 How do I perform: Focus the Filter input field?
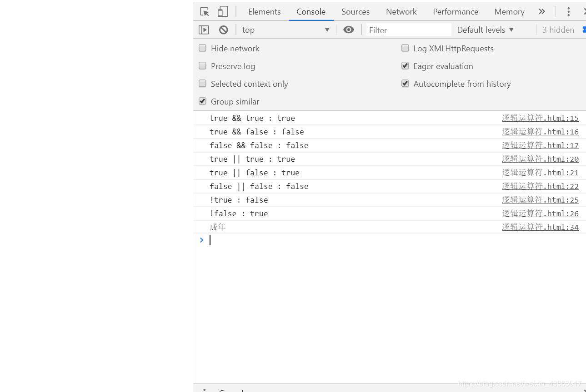tap(408, 30)
